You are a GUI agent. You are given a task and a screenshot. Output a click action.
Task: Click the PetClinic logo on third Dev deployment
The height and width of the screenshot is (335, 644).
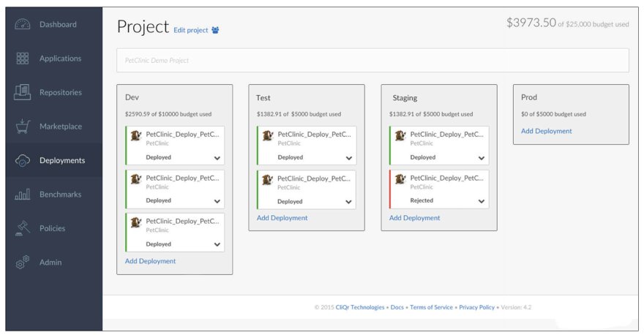(x=135, y=222)
